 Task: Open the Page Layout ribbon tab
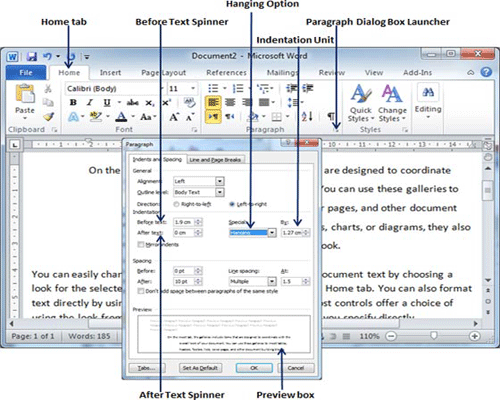[163, 72]
